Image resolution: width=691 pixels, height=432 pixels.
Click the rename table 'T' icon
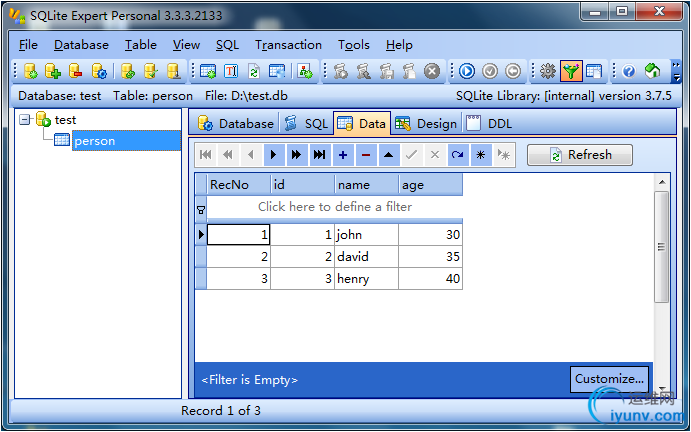pos(231,71)
